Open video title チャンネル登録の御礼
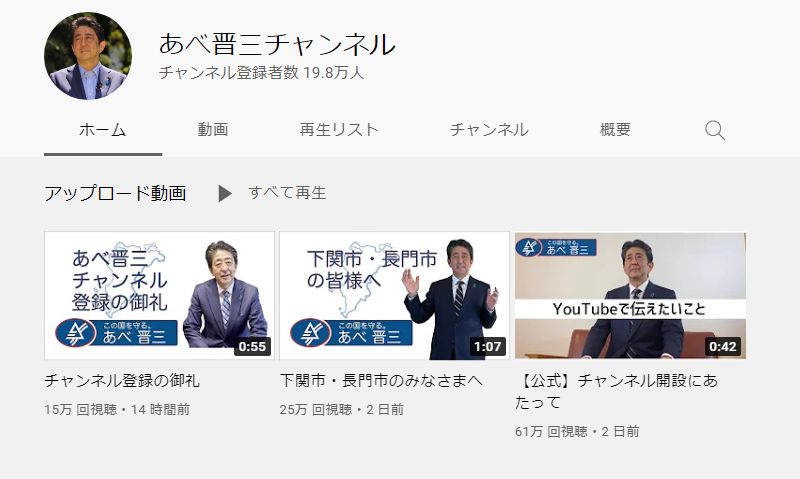800x479 pixels. pos(122,381)
